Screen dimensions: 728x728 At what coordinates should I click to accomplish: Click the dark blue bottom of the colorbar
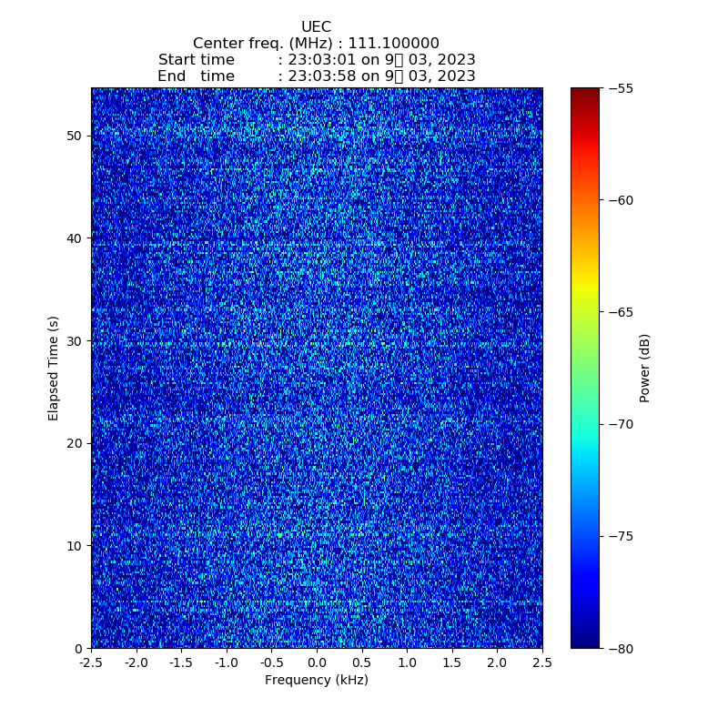(x=585, y=642)
